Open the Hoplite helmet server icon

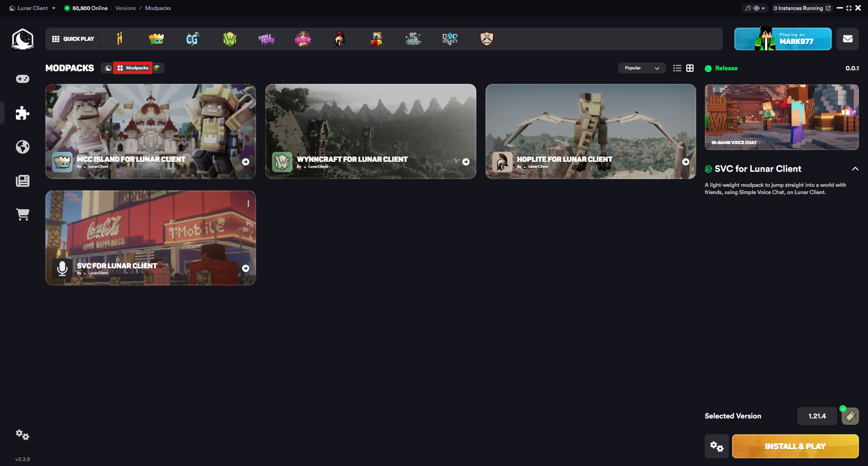339,39
